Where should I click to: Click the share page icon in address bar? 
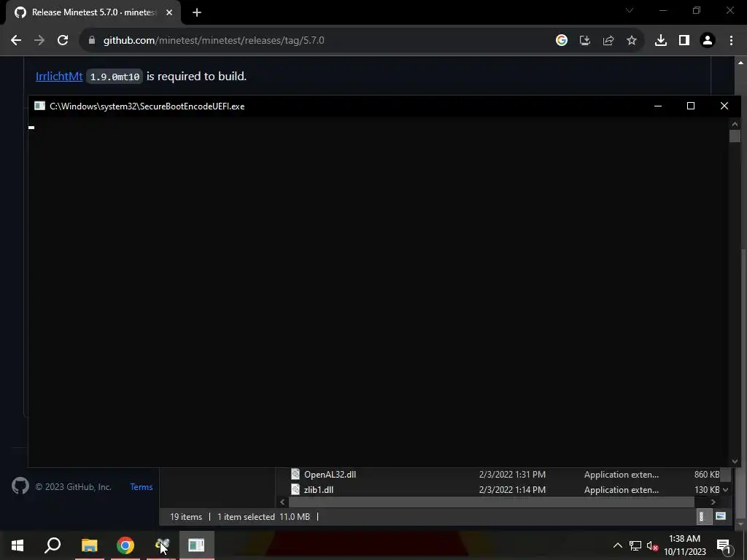point(608,41)
